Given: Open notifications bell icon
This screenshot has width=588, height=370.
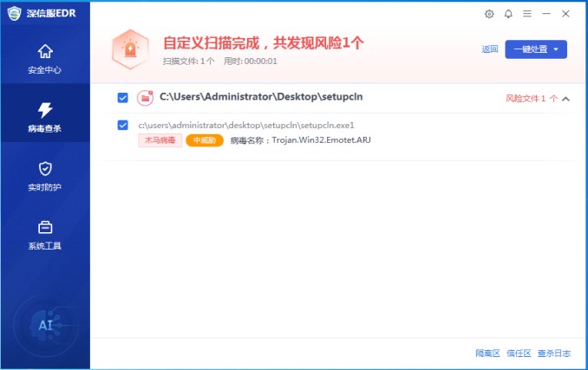Looking at the screenshot, I should point(508,14).
